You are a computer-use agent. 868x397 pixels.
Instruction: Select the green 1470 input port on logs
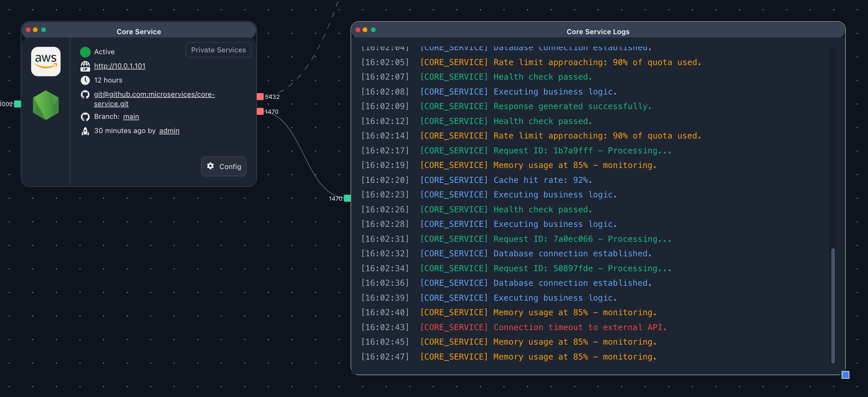click(347, 198)
